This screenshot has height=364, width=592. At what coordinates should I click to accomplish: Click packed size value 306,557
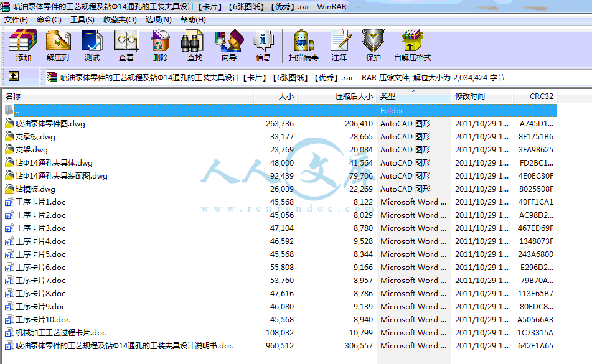[x=359, y=345]
